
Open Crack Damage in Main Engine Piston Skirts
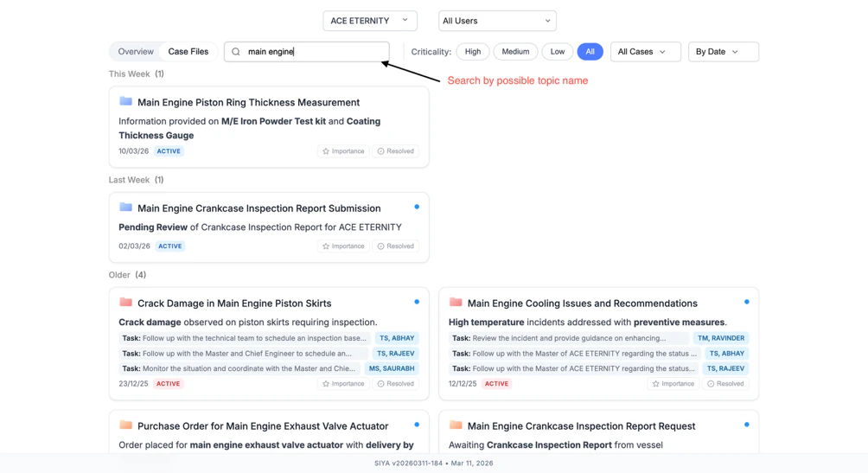click(x=234, y=304)
